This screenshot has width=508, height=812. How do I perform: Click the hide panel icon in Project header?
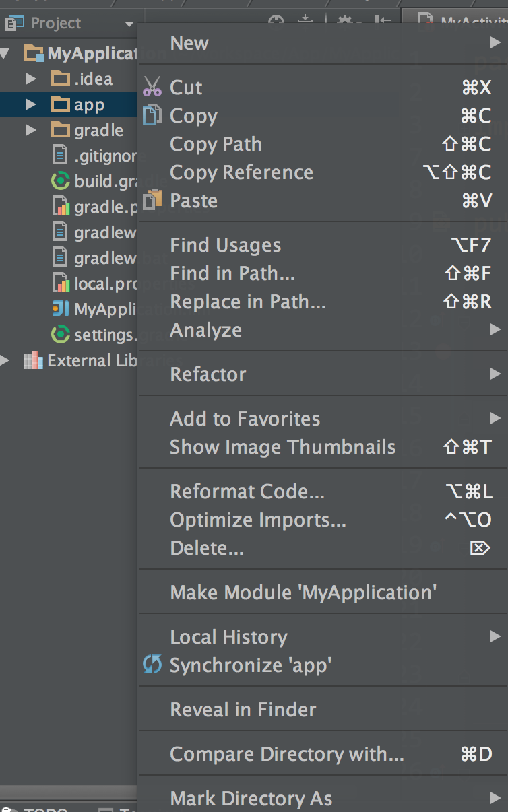pyautogui.click(x=382, y=21)
